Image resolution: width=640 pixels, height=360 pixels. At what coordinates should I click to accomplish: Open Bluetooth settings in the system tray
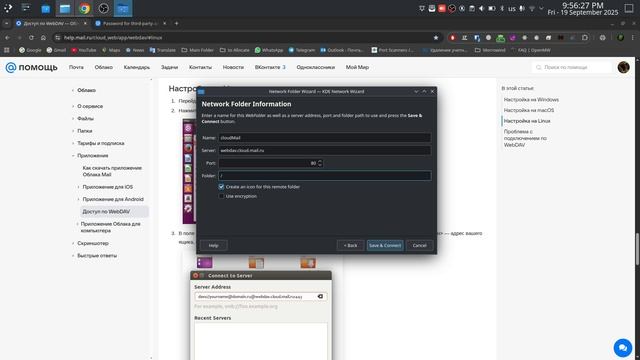[502, 8]
